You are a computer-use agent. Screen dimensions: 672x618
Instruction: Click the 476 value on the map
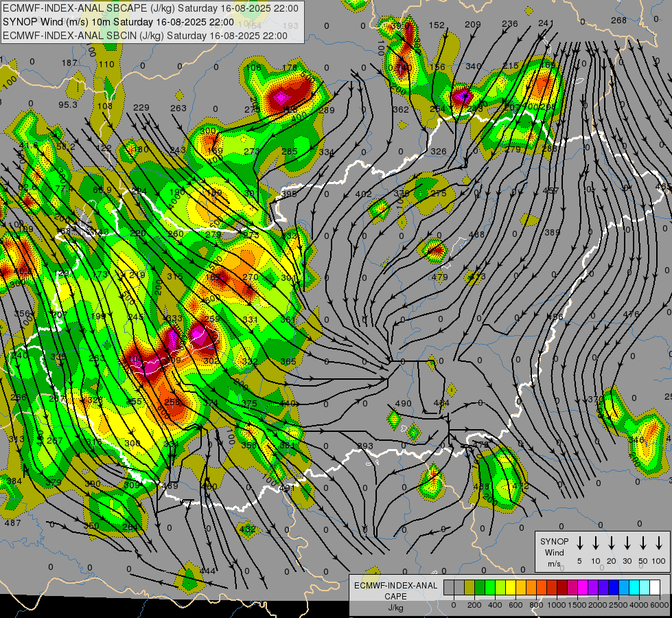(x=631, y=314)
